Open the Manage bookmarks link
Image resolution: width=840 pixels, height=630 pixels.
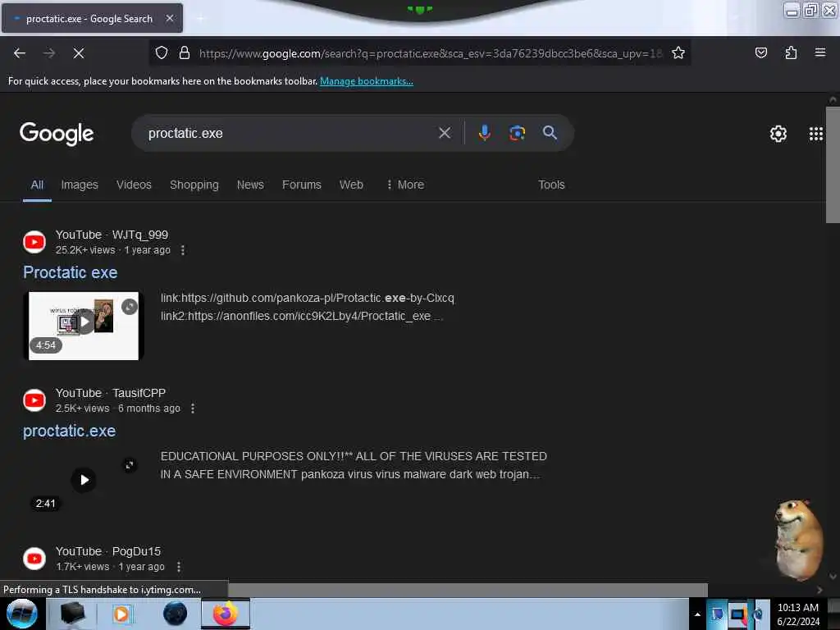(x=367, y=81)
